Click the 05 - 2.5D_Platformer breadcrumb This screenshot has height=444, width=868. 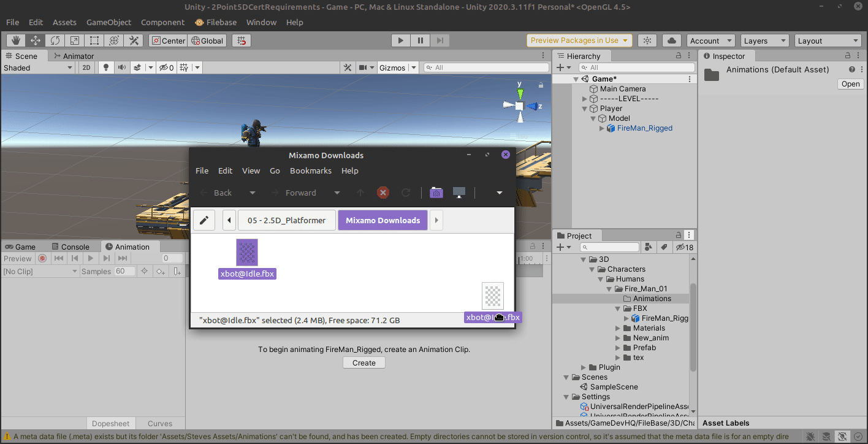pos(286,220)
